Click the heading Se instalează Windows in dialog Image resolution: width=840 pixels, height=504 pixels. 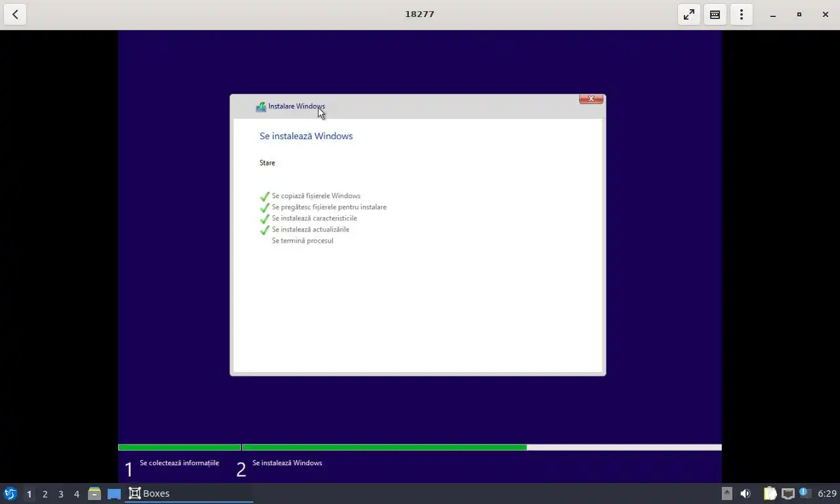click(306, 136)
